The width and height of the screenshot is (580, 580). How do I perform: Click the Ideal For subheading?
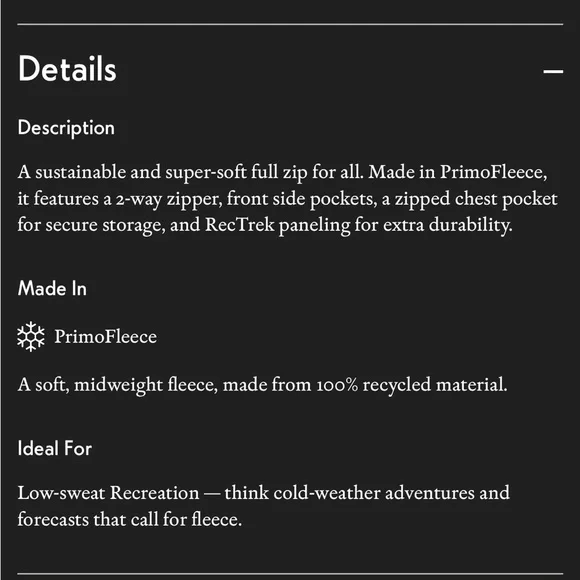coord(55,448)
